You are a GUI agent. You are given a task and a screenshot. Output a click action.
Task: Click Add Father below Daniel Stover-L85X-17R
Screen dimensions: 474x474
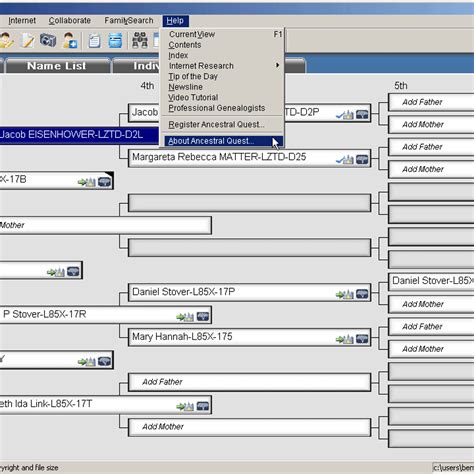click(x=249, y=382)
